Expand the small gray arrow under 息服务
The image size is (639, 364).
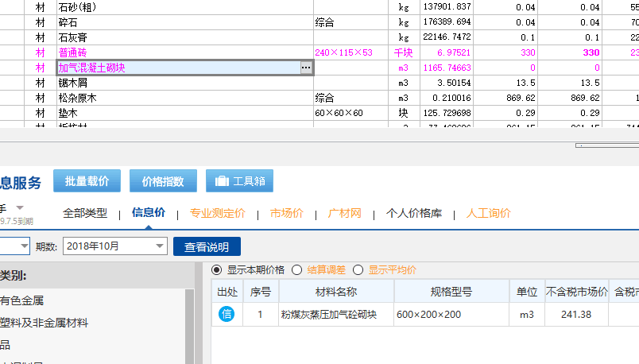[20, 208]
